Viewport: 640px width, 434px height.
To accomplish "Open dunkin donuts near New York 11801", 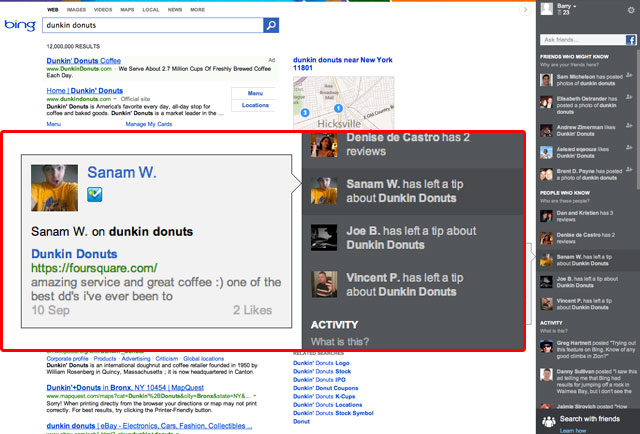I will coord(343,64).
